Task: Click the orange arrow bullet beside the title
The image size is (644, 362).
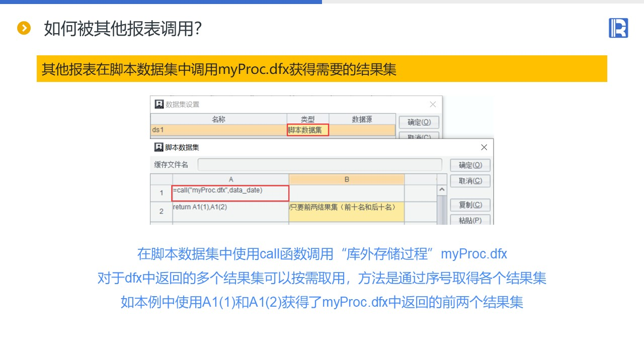Action: pyautogui.click(x=24, y=28)
